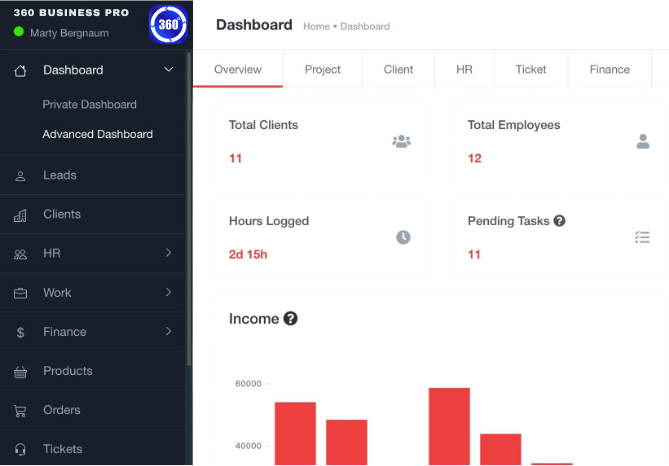This screenshot has height=466, width=669.
Task: Click the Income help question icon
Action: (x=290, y=319)
